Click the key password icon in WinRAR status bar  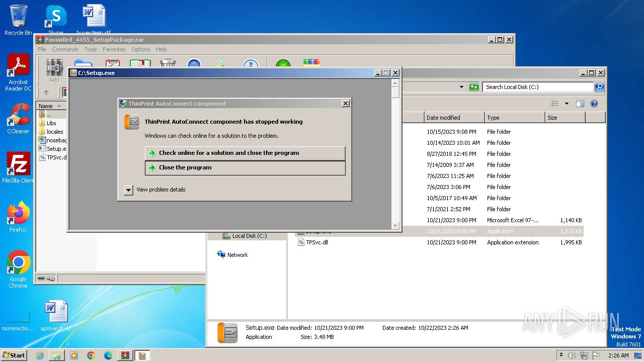pos(51,279)
